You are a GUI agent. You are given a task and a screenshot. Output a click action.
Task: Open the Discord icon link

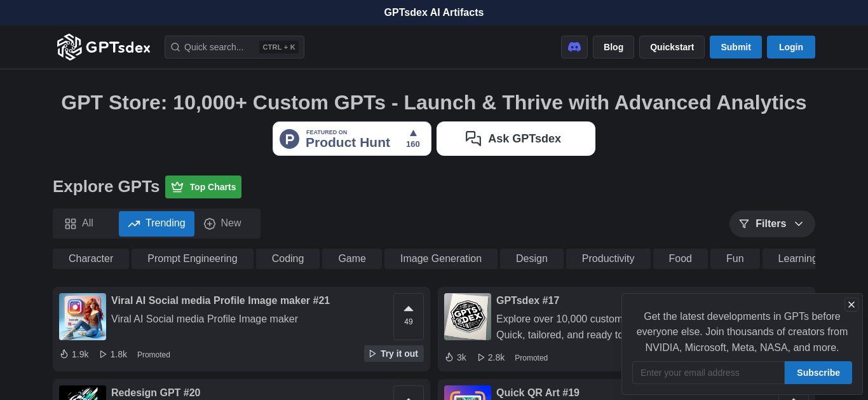[x=574, y=47]
